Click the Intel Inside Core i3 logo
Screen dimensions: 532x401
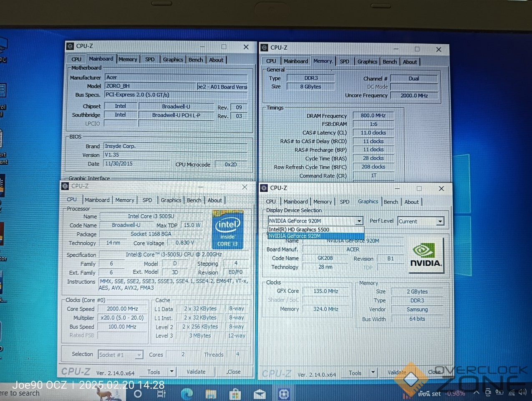227,230
